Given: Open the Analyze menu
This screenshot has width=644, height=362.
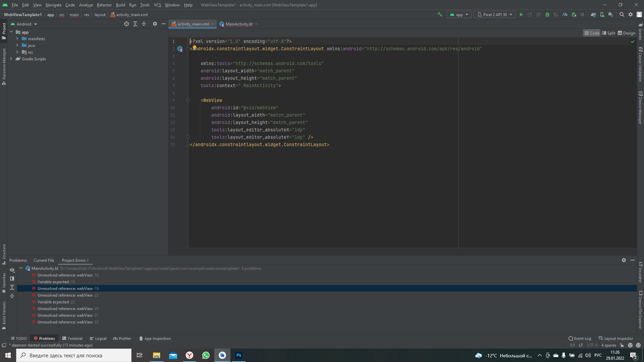Looking at the screenshot, I should [x=86, y=5].
